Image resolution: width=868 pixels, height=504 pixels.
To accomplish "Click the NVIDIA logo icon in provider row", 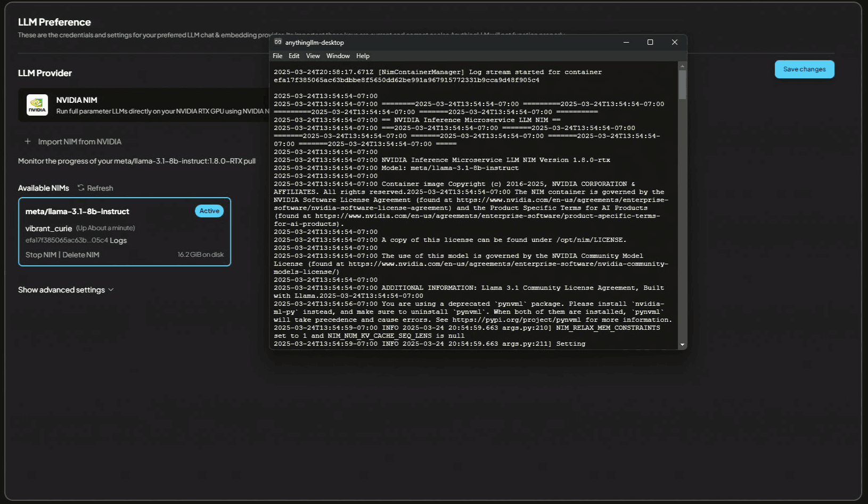I will (x=37, y=105).
